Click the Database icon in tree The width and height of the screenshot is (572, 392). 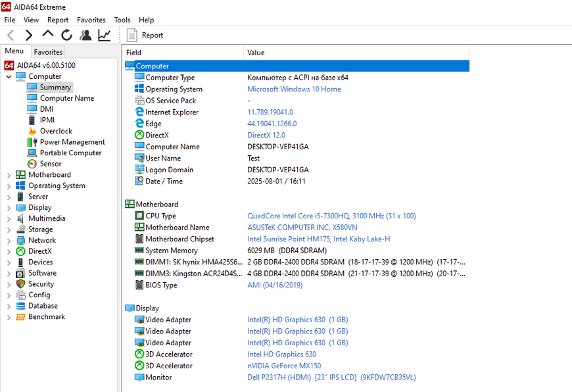click(x=20, y=306)
